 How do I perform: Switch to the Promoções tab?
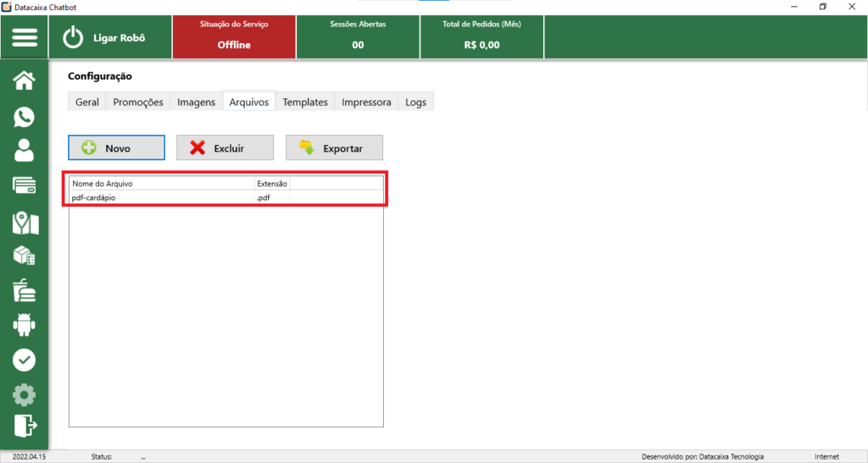tap(138, 102)
